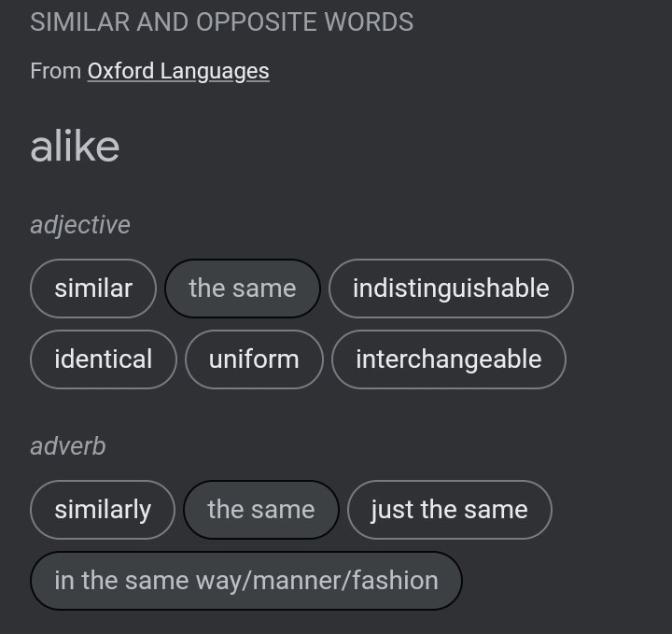Viewport: 672px width, 634px height.
Task: Look up the synonym 'identical'
Action: [104, 359]
